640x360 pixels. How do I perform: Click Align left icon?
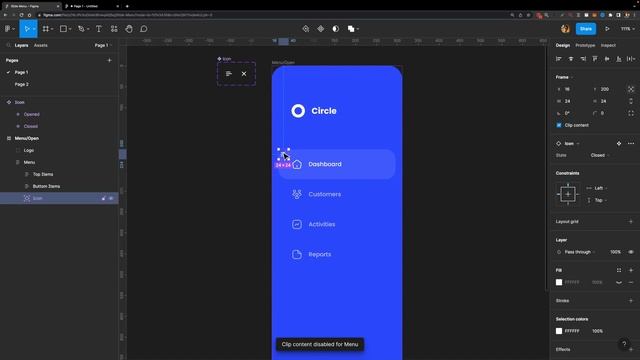point(559,59)
